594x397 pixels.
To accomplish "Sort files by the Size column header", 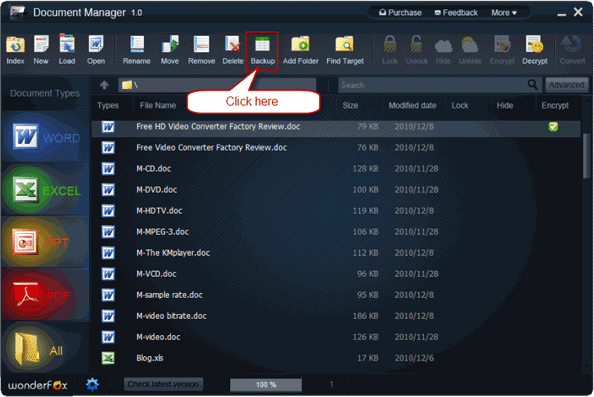I will 350,106.
